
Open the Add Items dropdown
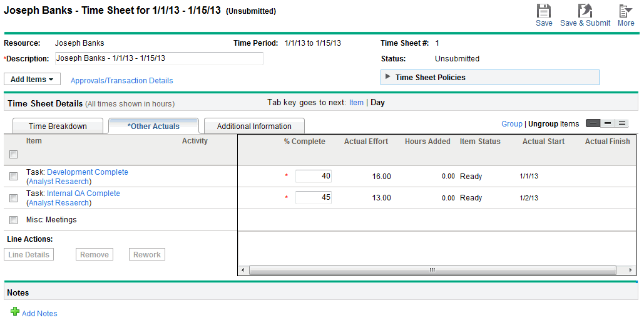tap(32, 80)
